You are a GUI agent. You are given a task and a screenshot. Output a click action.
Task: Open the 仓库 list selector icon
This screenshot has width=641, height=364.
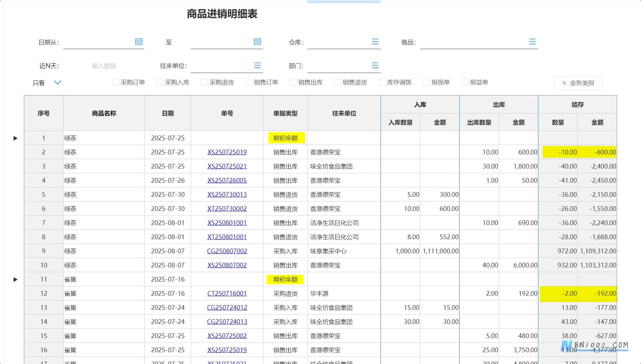375,41
